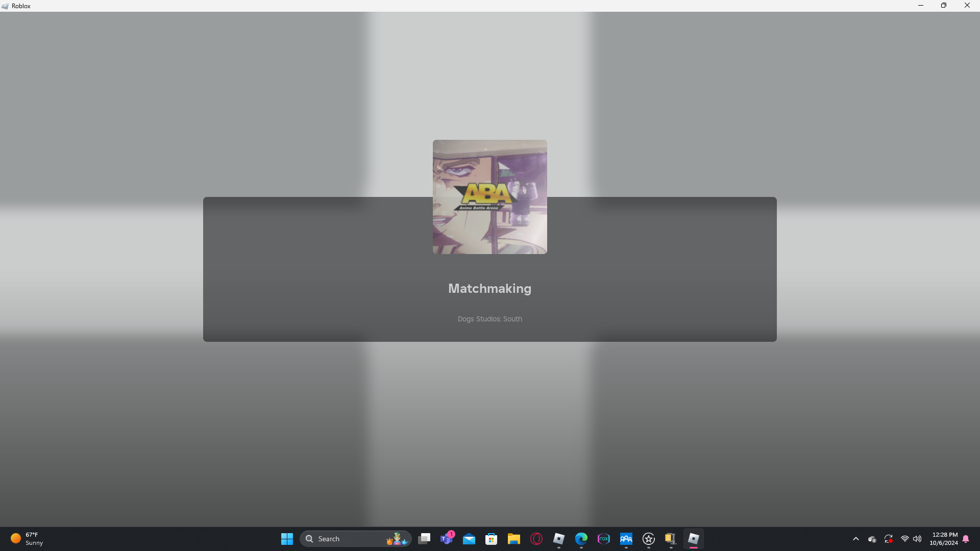Open the volume speaker control
The image size is (980, 551).
coord(917,539)
